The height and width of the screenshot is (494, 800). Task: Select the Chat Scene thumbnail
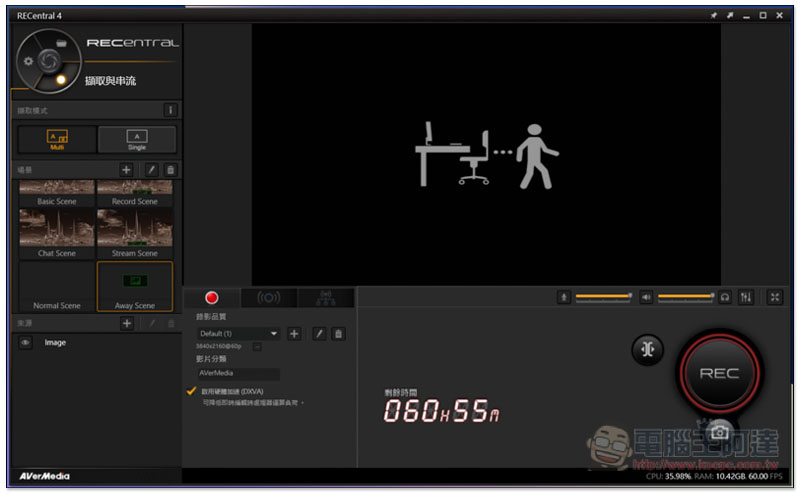(x=57, y=234)
